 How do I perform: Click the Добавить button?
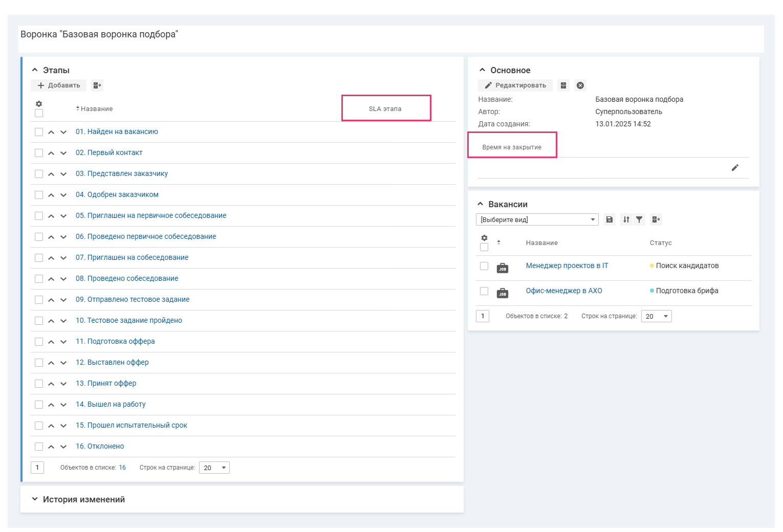pos(59,85)
